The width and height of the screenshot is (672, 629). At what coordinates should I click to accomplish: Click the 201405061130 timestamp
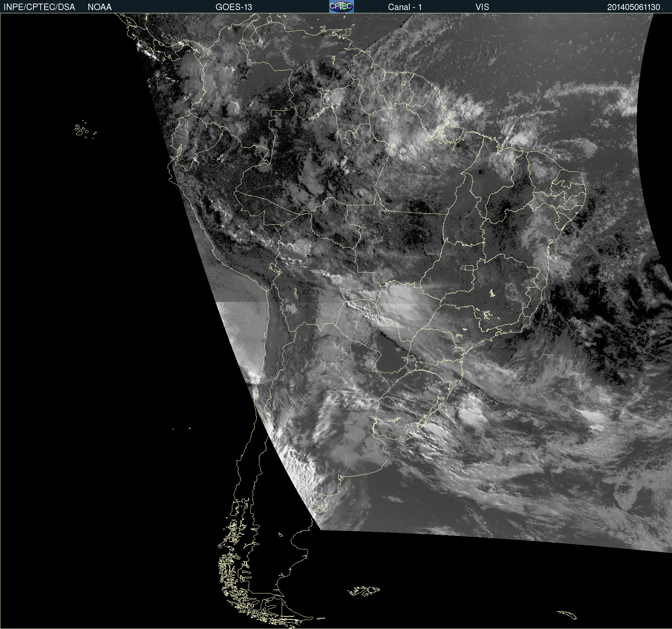(633, 7)
